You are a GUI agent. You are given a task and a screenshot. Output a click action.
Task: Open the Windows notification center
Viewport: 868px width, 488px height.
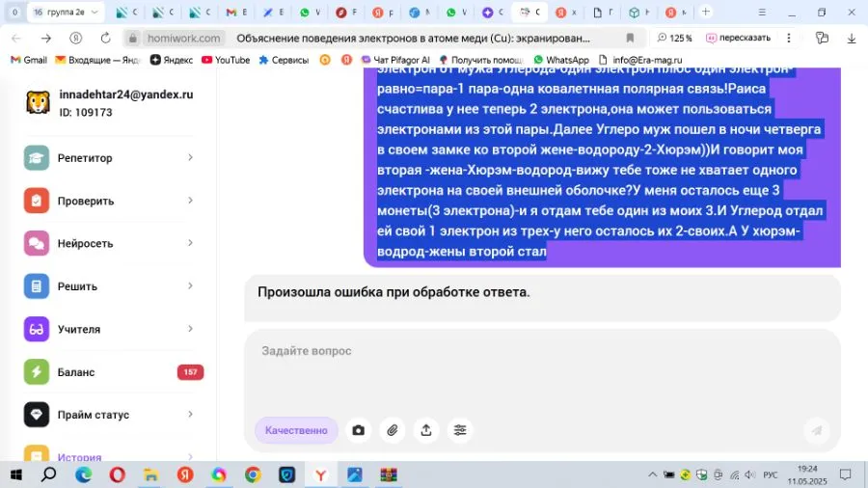tap(845, 474)
